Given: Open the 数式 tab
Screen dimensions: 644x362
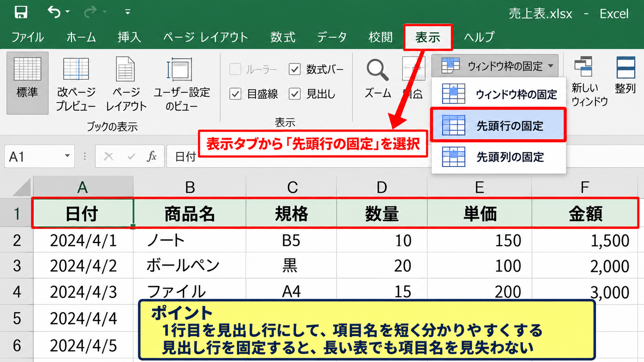Looking at the screenshot, I should (283, 37).
